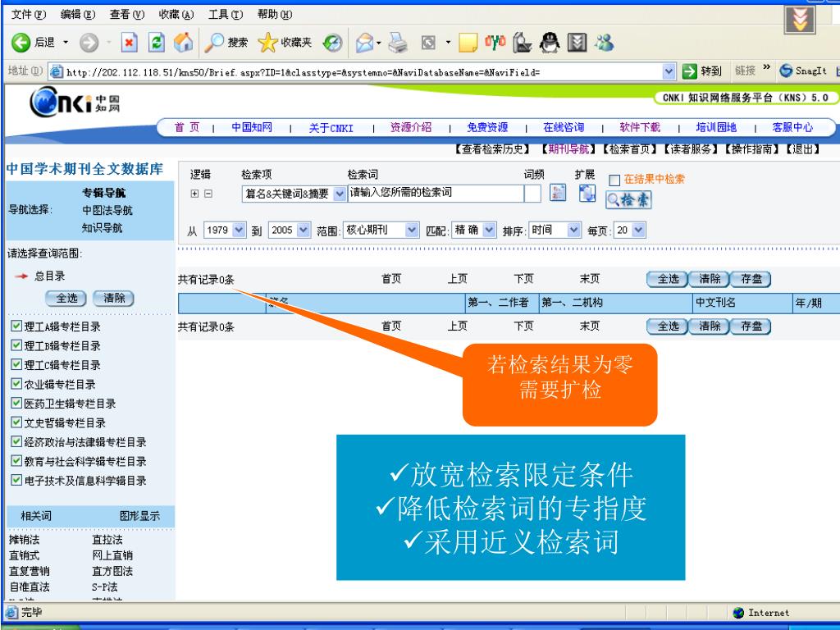This screenshot has height=630, width=840.
Task: Uncheck 理工A辑专栏目录
Action: 16,326
